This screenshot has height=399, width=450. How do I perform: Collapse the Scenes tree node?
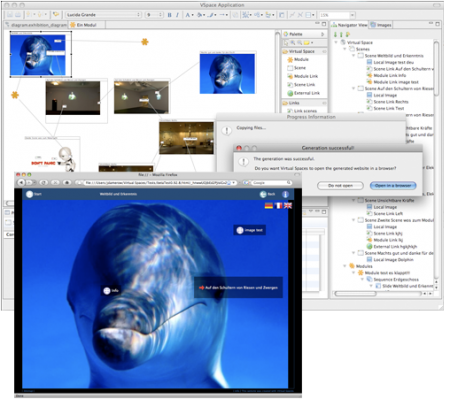pyautogui.click(x=345, y=49)
